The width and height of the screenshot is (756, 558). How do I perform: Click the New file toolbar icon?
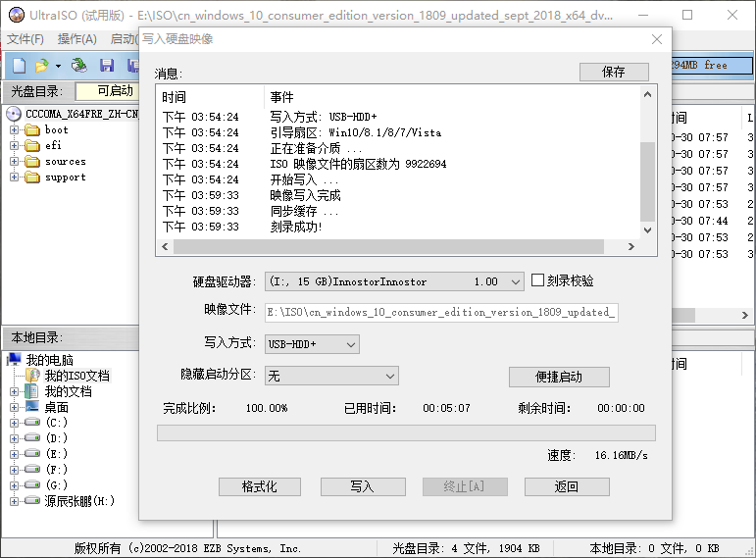tap(19, 65)
